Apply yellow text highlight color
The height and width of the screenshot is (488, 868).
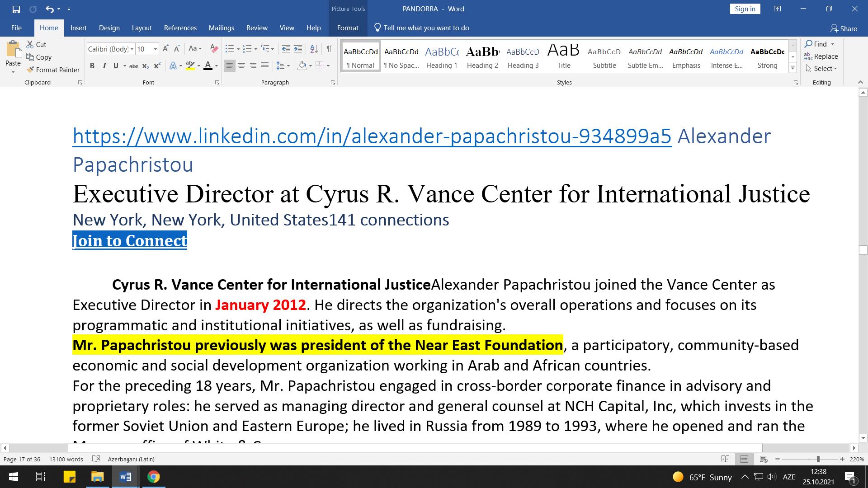point(190,66)
